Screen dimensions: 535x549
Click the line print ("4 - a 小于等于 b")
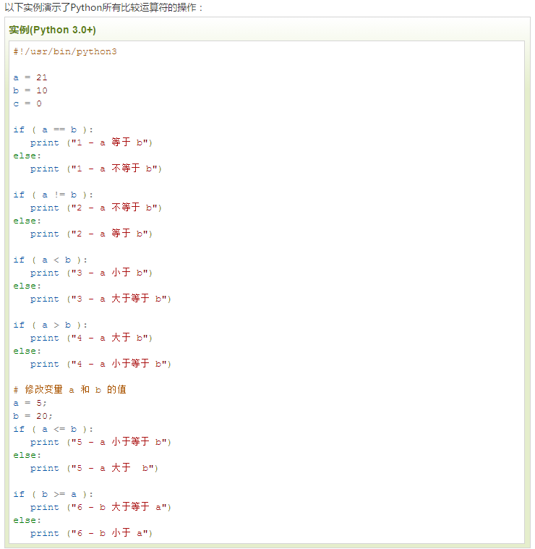click(x=100, y=364)
